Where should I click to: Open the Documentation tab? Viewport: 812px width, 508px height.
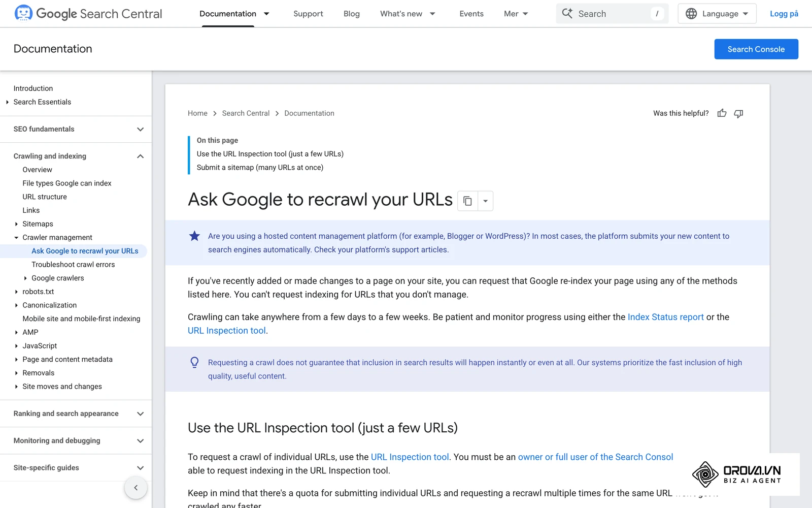point(228,14)
